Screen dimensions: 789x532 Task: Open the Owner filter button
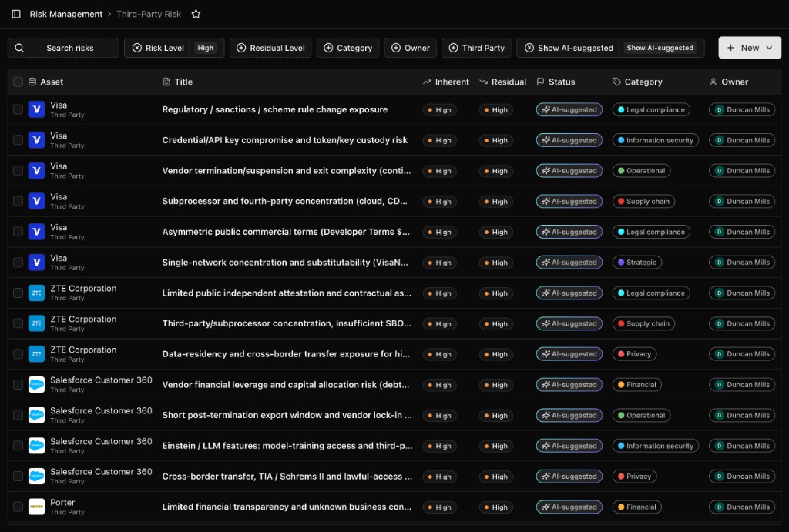[x=411, y=48]
